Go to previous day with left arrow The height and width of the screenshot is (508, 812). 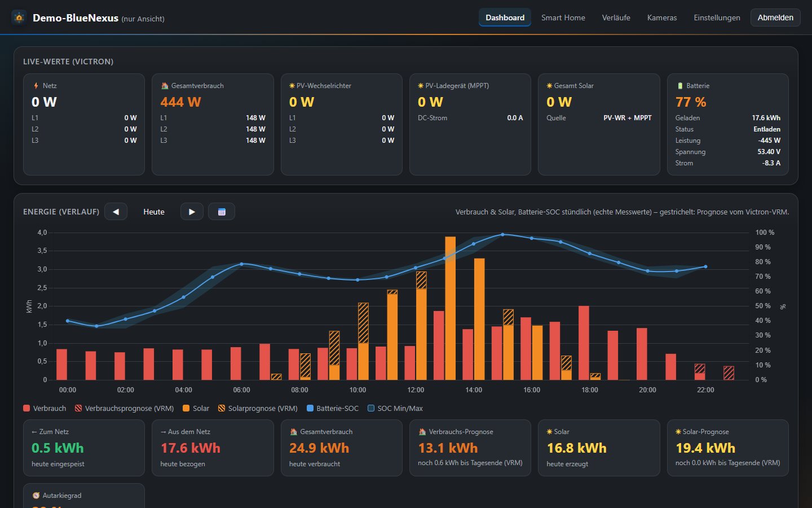tap(116, 212)
